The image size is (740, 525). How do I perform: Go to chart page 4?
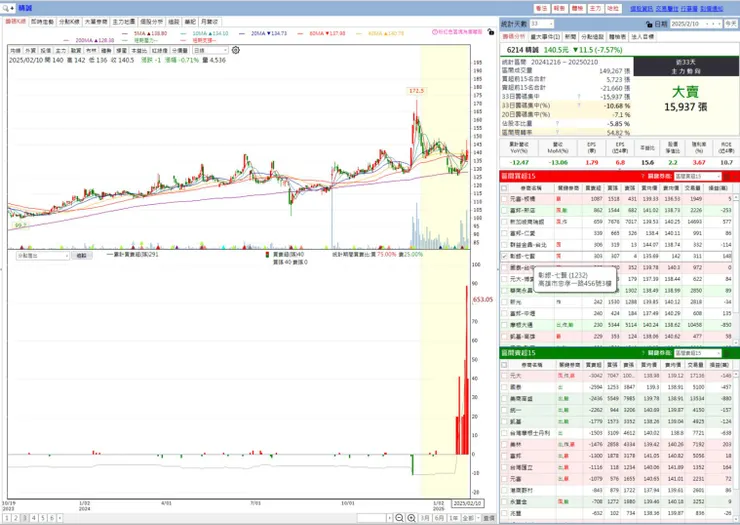click(34, 518)
